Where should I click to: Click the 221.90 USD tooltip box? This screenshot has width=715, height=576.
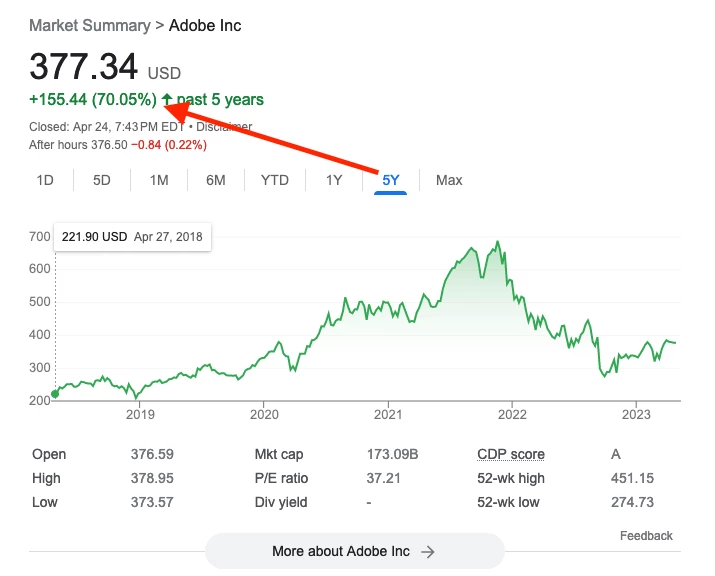(x=132, y=237)
